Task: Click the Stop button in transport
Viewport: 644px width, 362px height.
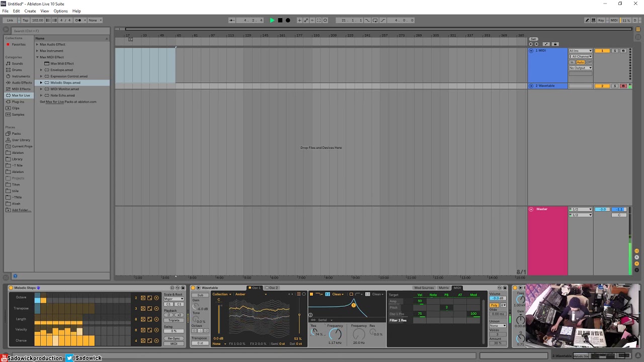Action: (280, 20)
